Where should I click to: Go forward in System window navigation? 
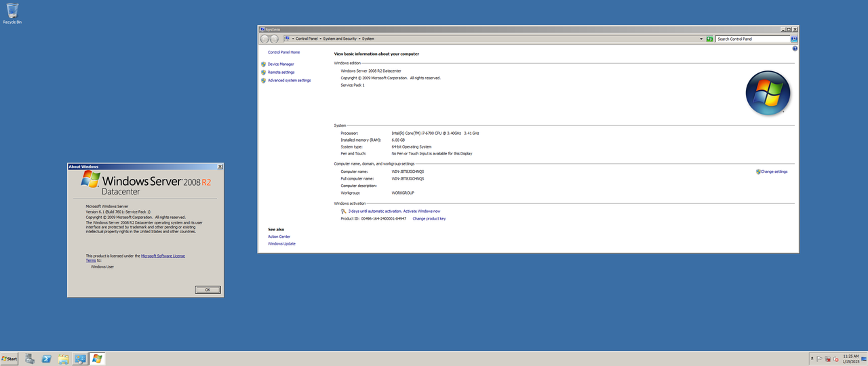click(x=274, y=39)
